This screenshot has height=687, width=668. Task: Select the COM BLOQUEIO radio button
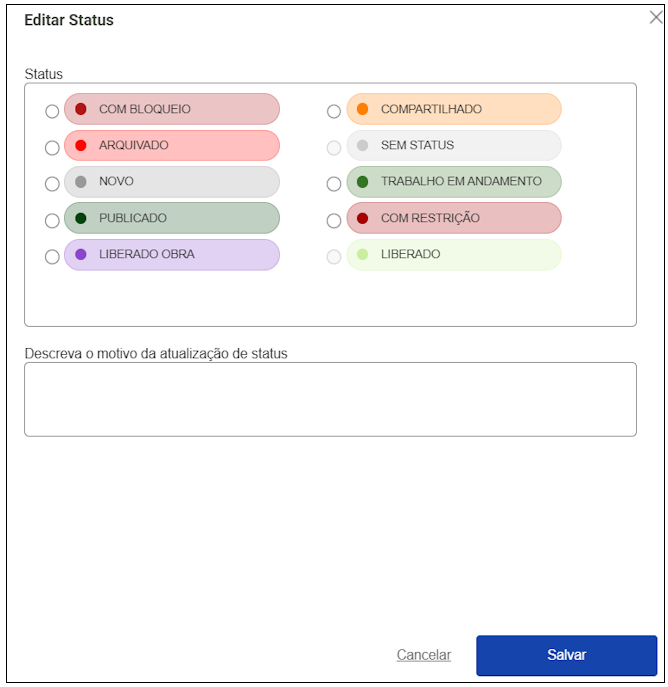pos(52,111)
